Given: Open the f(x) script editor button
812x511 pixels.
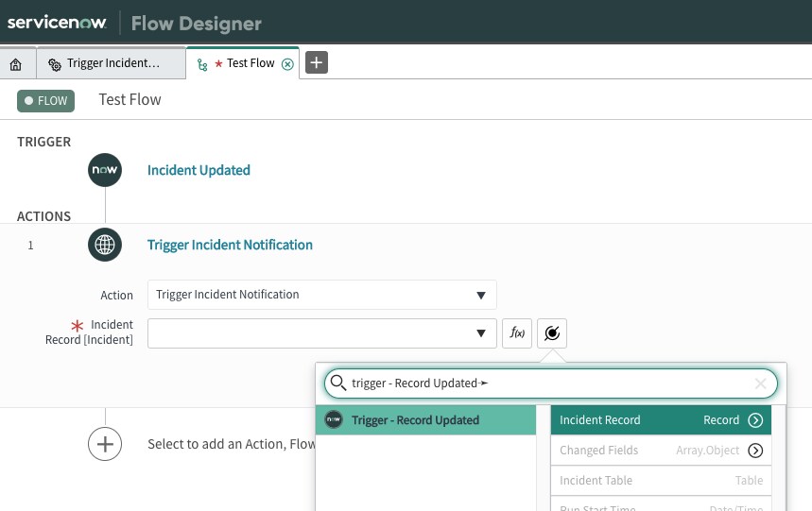Looking at the screenshot, I should click(517, 333).
